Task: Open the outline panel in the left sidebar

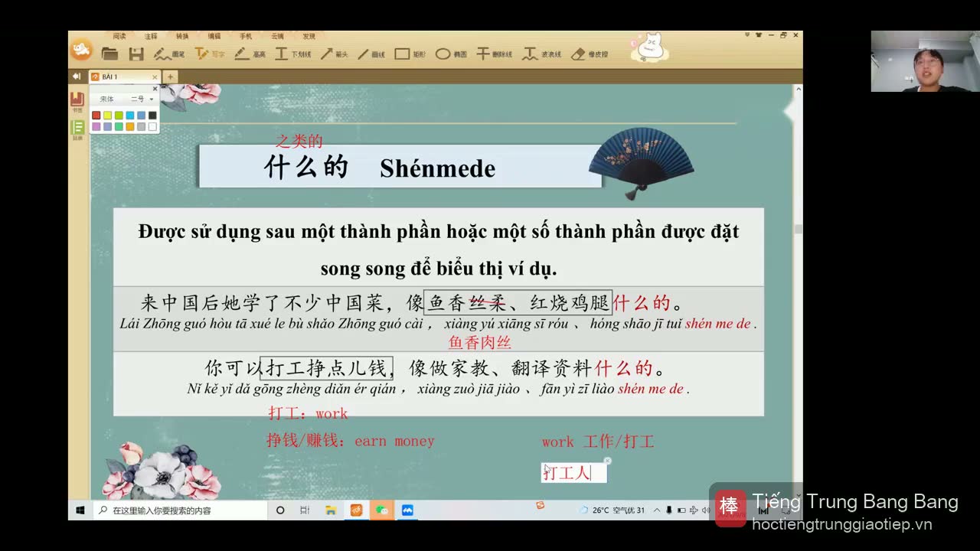Action: point(77,129)
